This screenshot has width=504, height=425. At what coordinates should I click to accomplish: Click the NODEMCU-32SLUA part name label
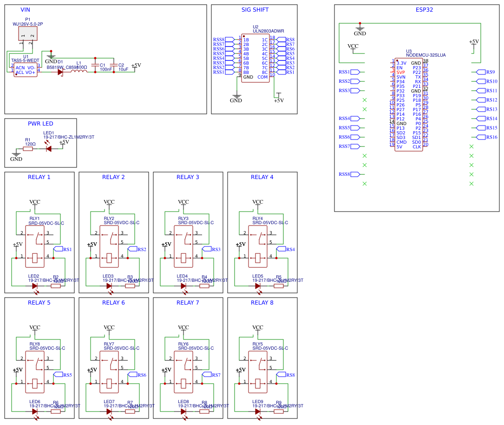click(426, 55)
